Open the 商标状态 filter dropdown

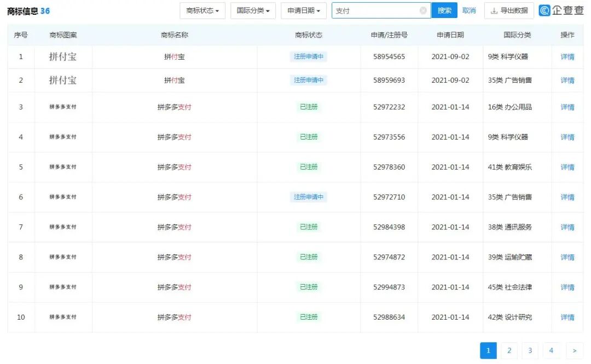coord(202,10)
